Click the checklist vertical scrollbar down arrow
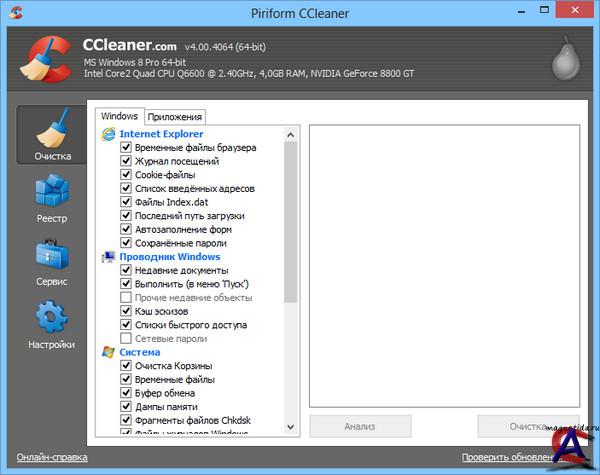Screen dimensions: 600x475 pyautogui.click(x=291, y=430)
